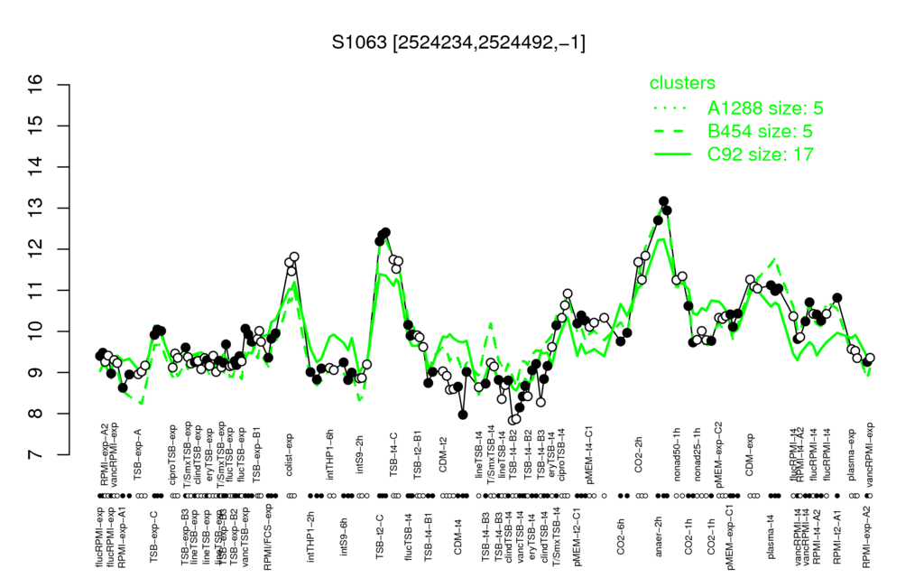Click y-axis tick label 11

tap(36, 290)
